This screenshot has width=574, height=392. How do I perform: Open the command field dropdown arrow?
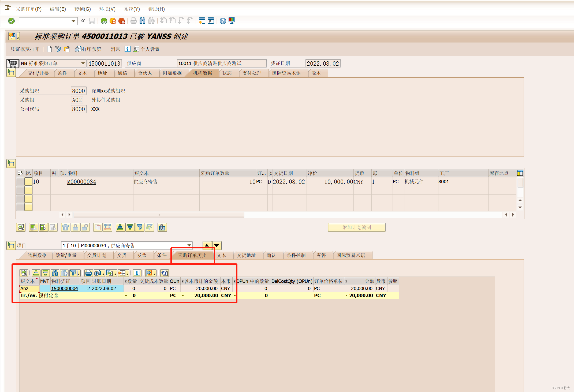coord(73,21)
